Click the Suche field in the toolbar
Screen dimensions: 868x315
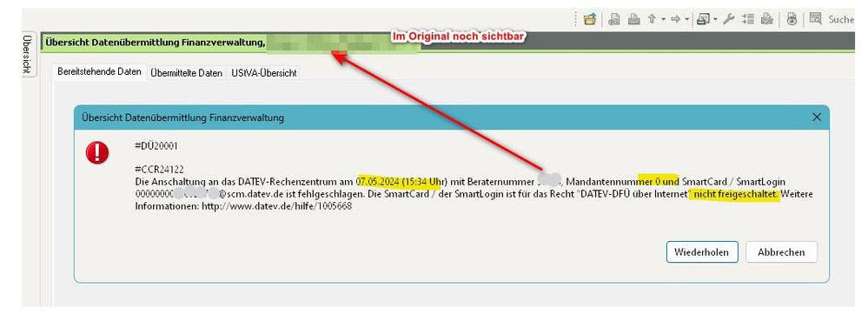(841, 19)
